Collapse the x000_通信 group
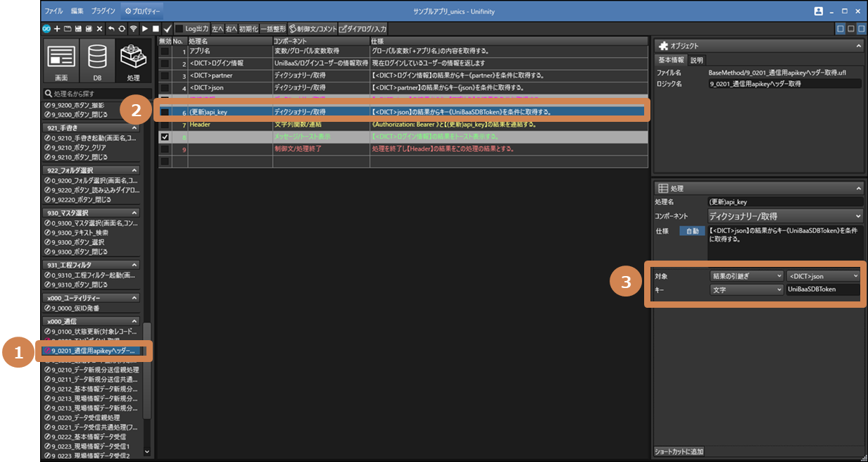Image resolution: width=868 pixels, height=462 pixels. click(x=134, y=320)
